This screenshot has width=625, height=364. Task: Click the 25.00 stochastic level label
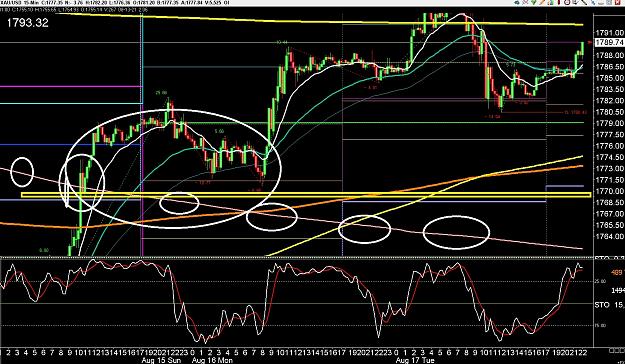click(x=601, y=281)
